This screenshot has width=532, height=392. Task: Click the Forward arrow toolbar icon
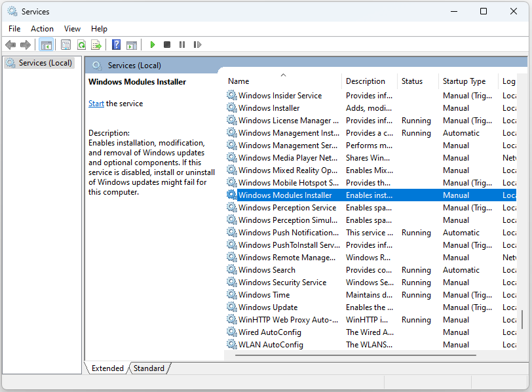(26, 45)
